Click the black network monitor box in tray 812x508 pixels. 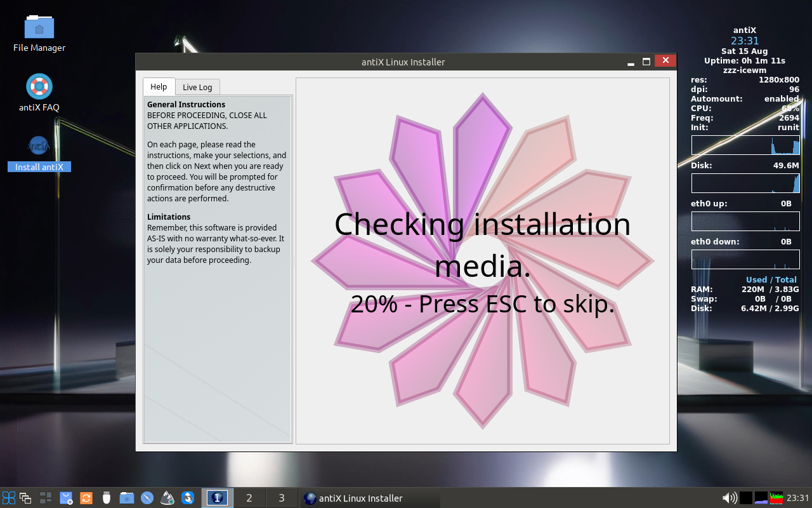click(x=746, y=498)
